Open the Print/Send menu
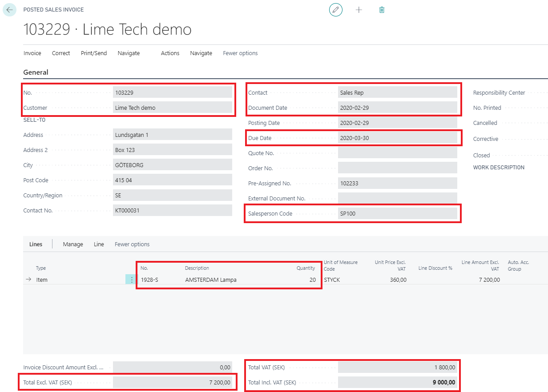The width and height of the screenshot is (548, 392). [94, 53]
